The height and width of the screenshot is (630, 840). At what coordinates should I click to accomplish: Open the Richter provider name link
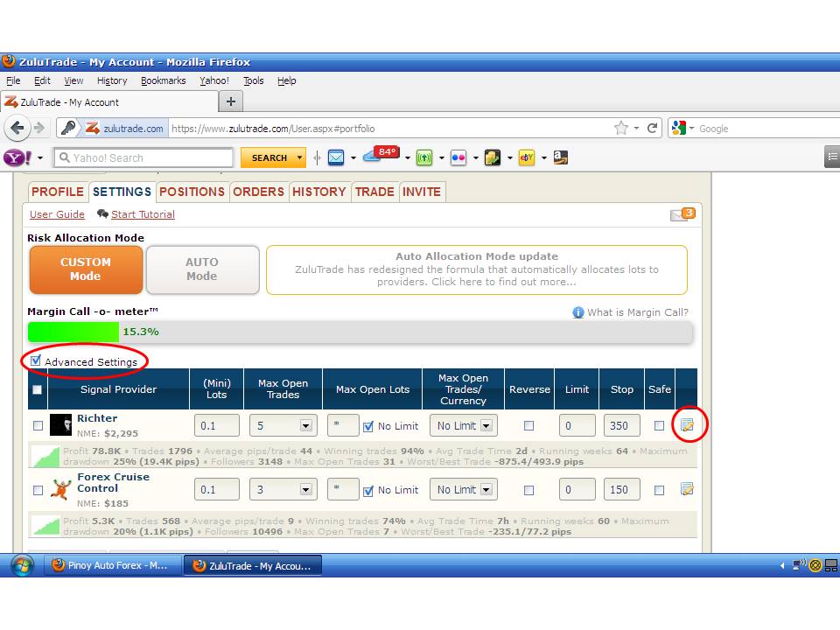click(97, 418)
